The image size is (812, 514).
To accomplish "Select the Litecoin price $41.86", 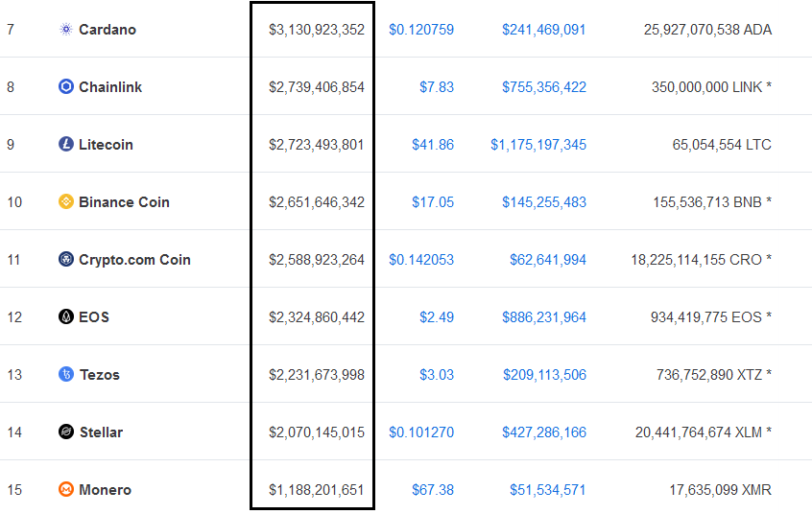I will [x=433, y=145].
